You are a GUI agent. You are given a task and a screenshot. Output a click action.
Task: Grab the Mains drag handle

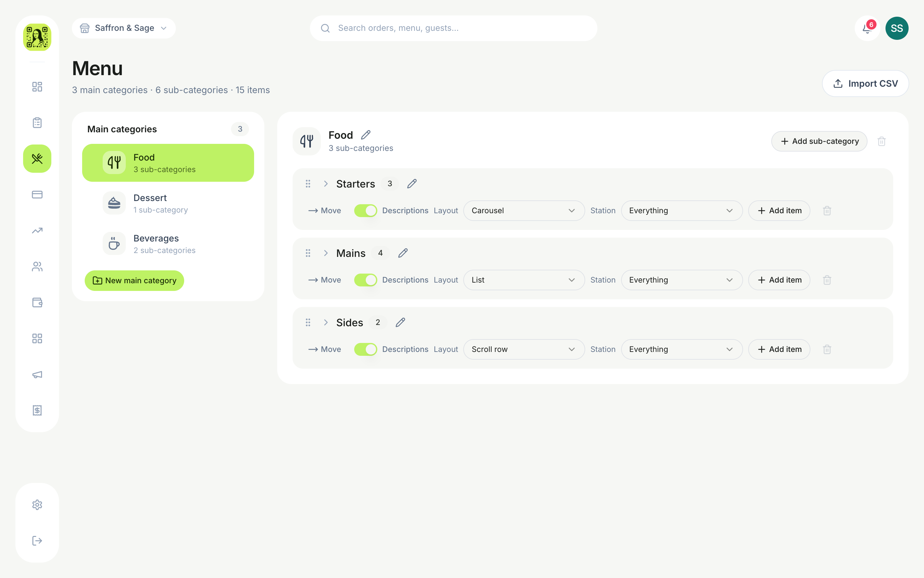pyautogui.click(x=308, y=253)
